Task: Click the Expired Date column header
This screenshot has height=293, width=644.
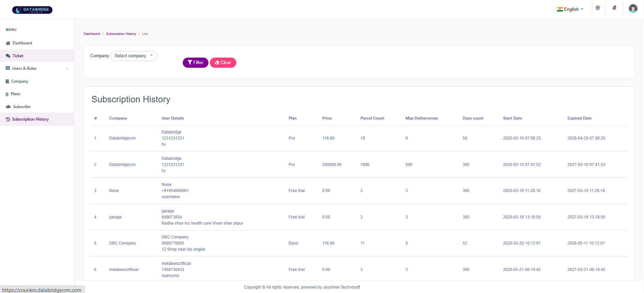Action: coord(579,118)
